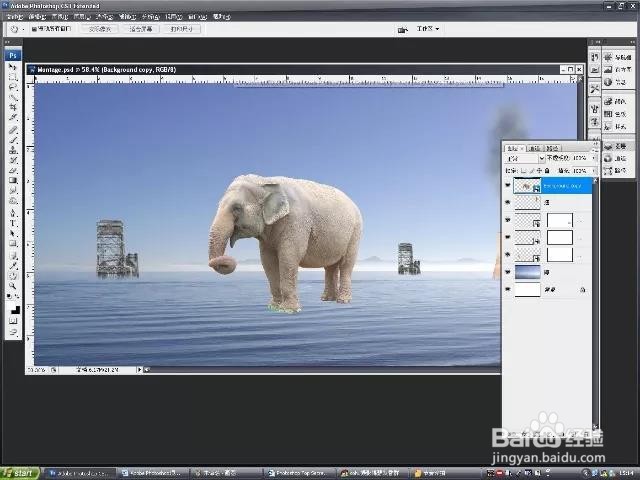Open the Layer menu
The image size is (640, 480).
click(82, 17)
